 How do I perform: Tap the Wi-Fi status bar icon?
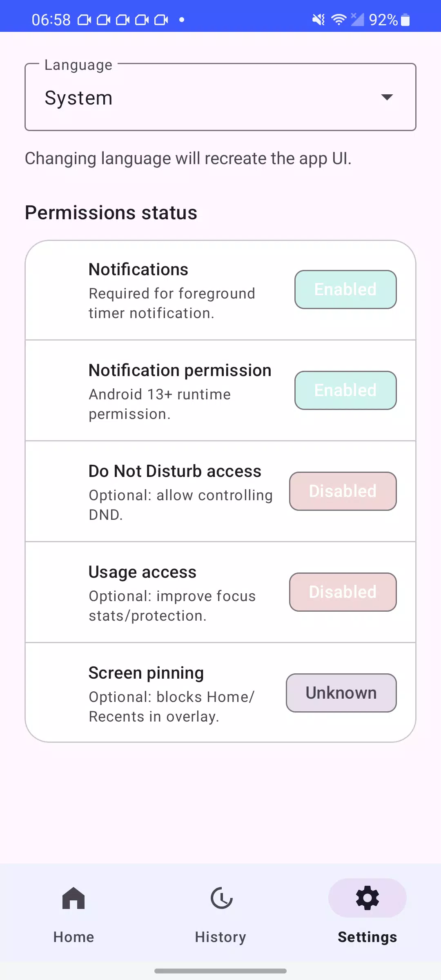[x=339, y=19]
